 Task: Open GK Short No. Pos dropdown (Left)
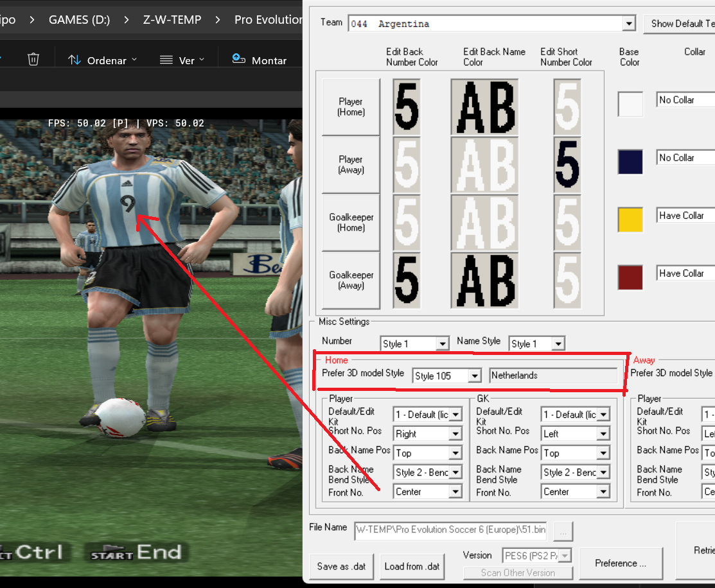point(576,433)
